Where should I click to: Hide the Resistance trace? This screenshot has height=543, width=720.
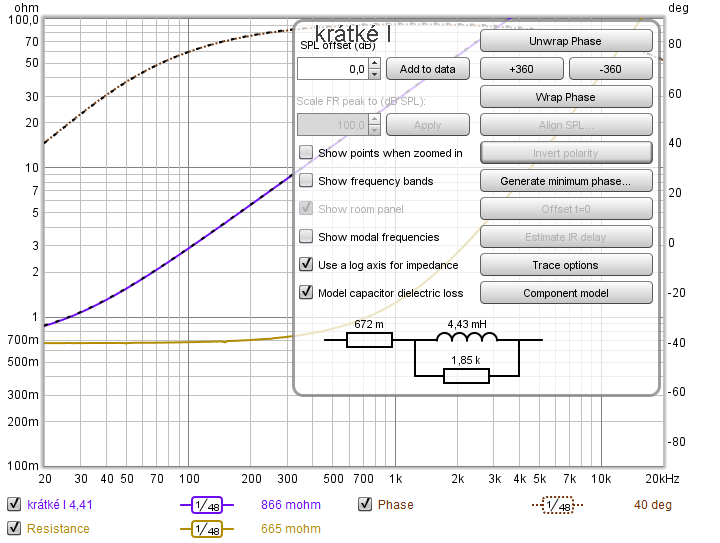pos(14,528)
